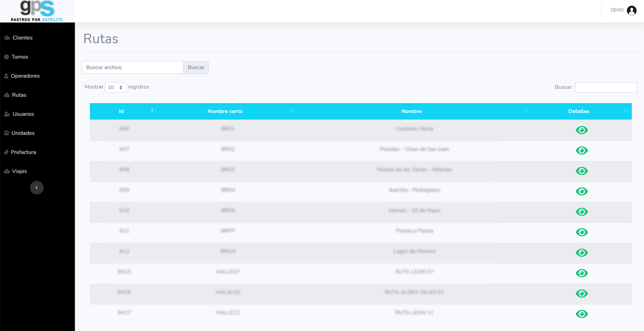This screenshot has width=644, height=331.
Task: Click the Operadores person icon
Action: (x=6, y=76)
